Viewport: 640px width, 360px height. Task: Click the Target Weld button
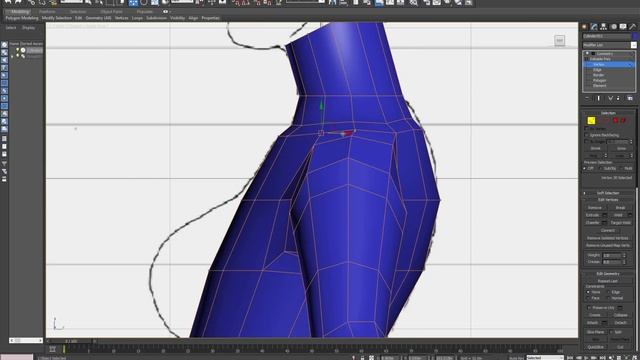click(x=620, y=223)
